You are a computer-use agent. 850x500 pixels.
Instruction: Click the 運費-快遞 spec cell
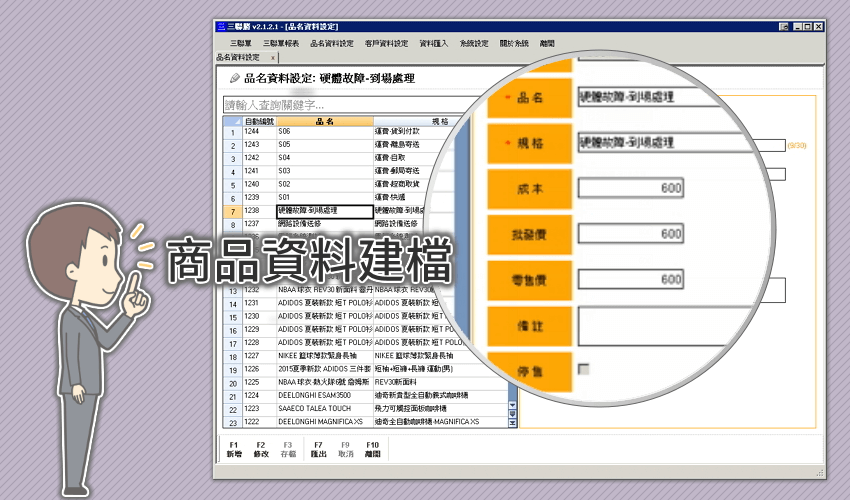[401, 197]
